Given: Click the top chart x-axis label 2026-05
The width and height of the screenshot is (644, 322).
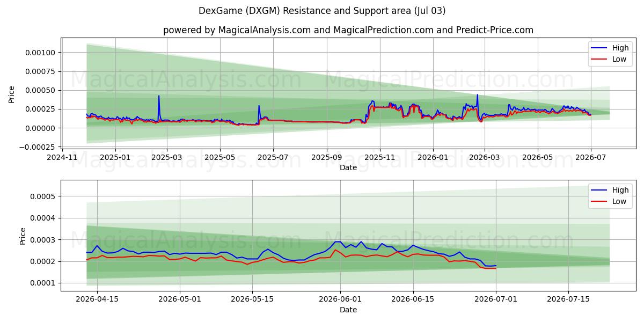Looking at the screenshot, I should pos(538,157).
